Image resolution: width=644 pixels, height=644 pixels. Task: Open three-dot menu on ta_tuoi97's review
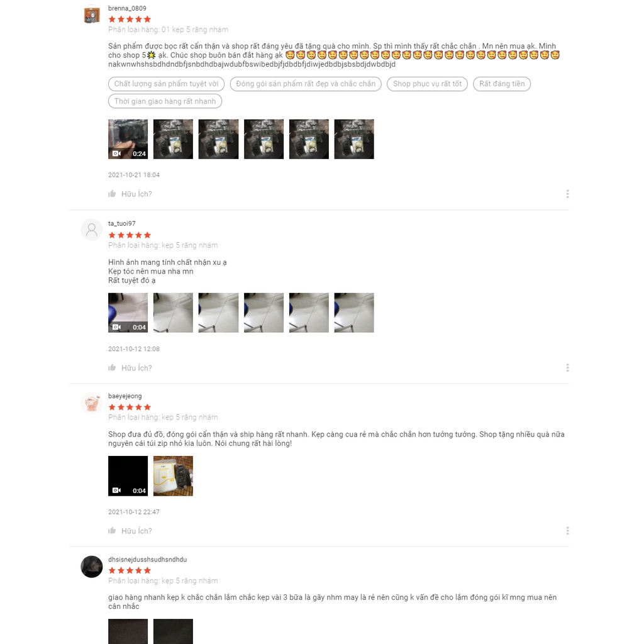click(x=567, y=367)
